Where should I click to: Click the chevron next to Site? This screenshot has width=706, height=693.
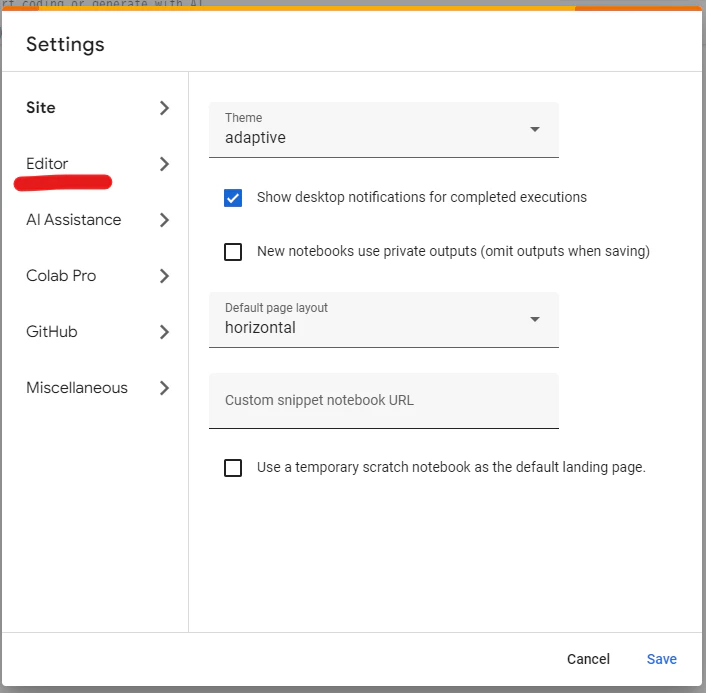tap(164, 108)
